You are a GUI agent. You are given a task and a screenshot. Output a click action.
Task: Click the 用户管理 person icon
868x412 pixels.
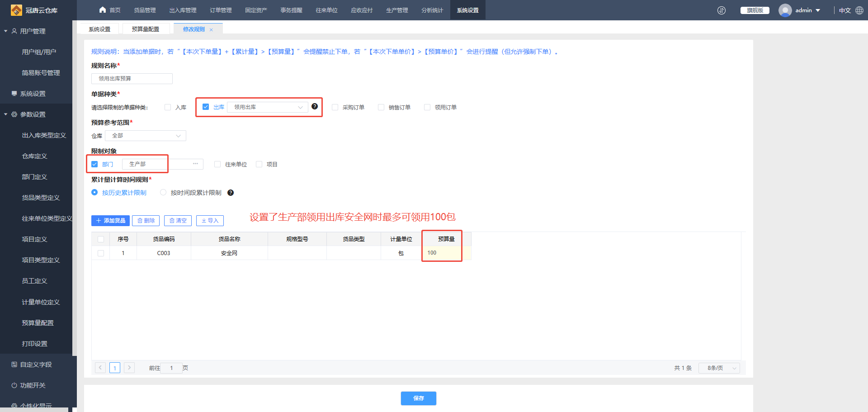[14, 31]
